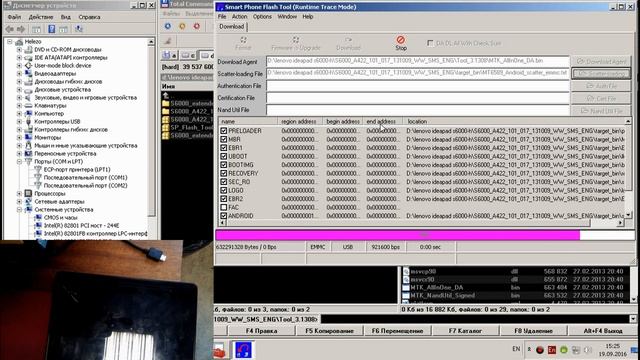
Task: Toggle DA DL All With Check Sum checkbox
Action: pyautogui.click(x=430, y=43)
